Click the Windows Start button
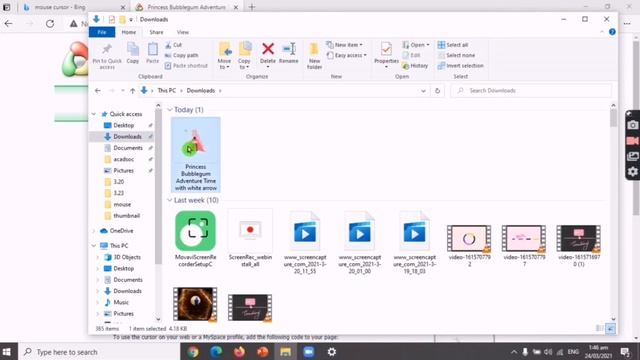This screenshot has height=360, width=640. point(7,351)
